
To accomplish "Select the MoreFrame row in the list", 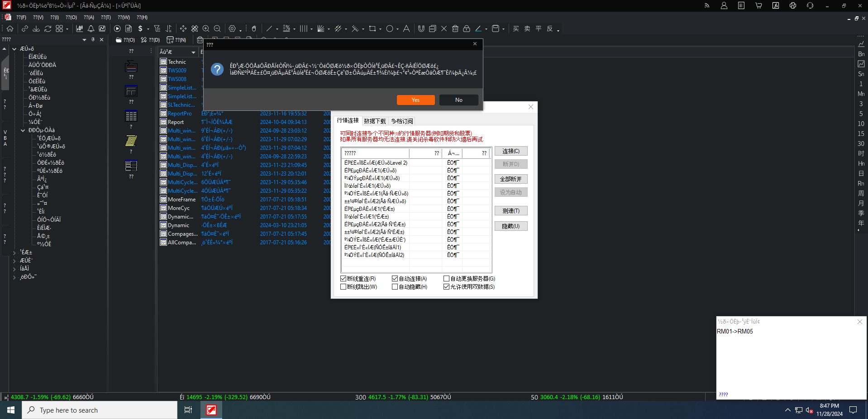I will pos(244,200).
